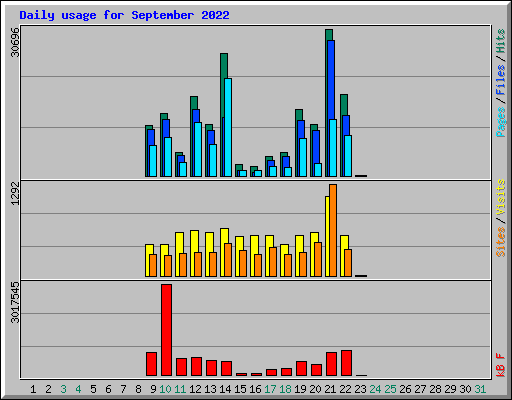This screenshot has width=512, height=400.
Task: Click the blue 'Files' legend text
Action: click(500, 80)
